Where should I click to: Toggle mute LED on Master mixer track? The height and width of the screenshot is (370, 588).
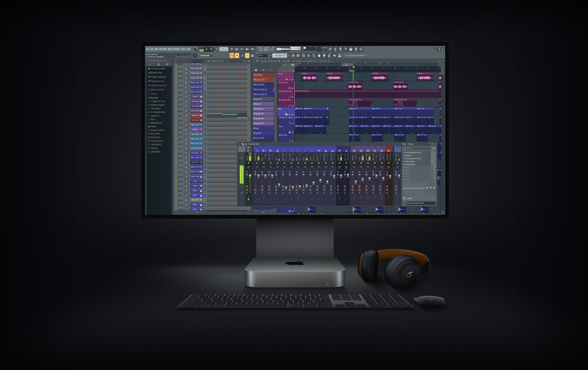(x=248, y=163)
